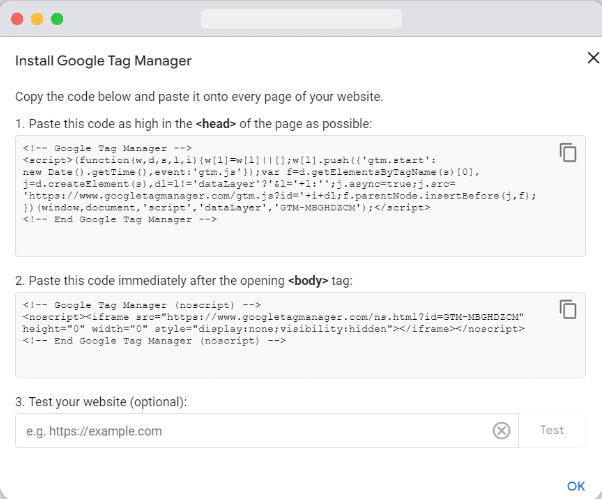Click the red macOS close window button
This screenshot has width=602, height=499.
[x=17, y=19]
